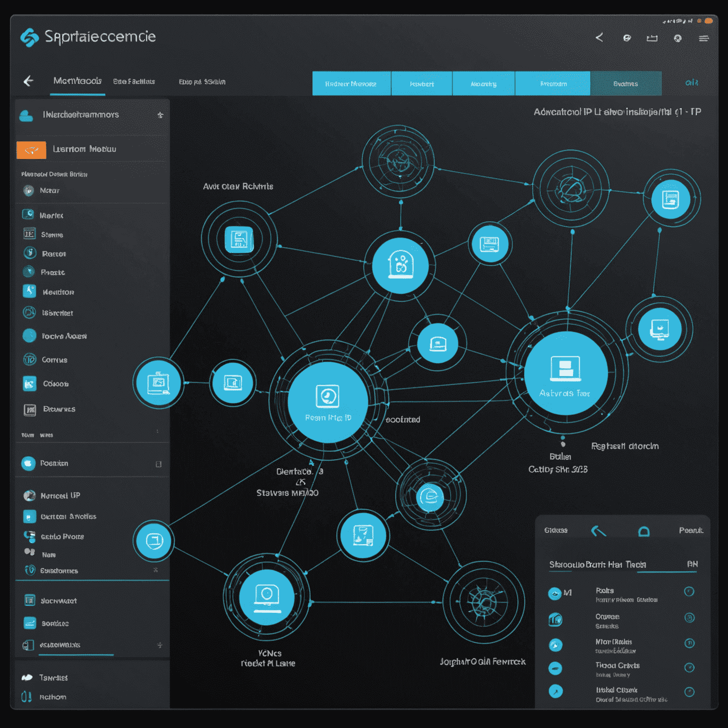Click the Tocha Acsen sidebar row text

pos(64,336)
